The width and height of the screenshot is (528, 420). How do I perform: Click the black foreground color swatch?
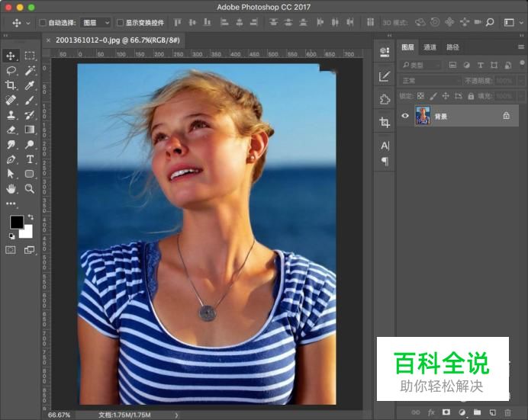[x=16, y=222]
